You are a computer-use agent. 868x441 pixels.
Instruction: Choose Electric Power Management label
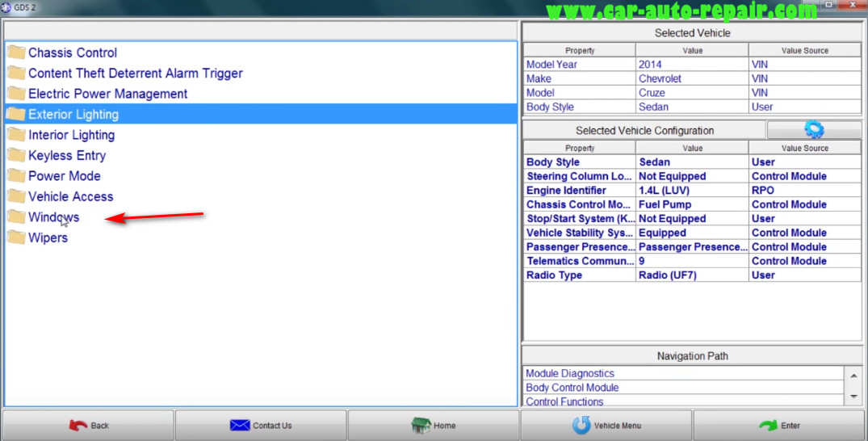pyautogui.click(x=108, y=94)
